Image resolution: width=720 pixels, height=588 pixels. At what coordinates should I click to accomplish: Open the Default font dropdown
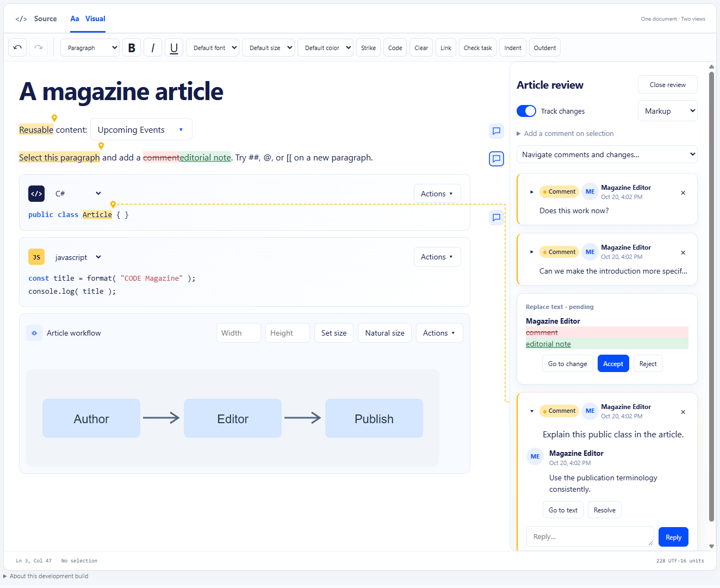pos(213,48)
